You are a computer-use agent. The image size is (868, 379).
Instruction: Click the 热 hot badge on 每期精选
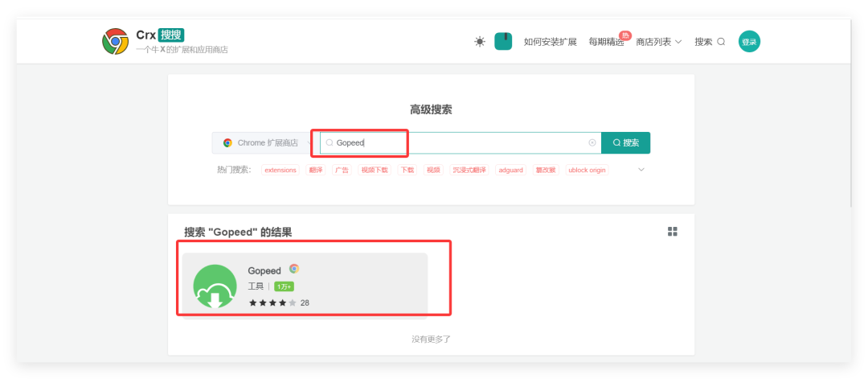[625, 35]
